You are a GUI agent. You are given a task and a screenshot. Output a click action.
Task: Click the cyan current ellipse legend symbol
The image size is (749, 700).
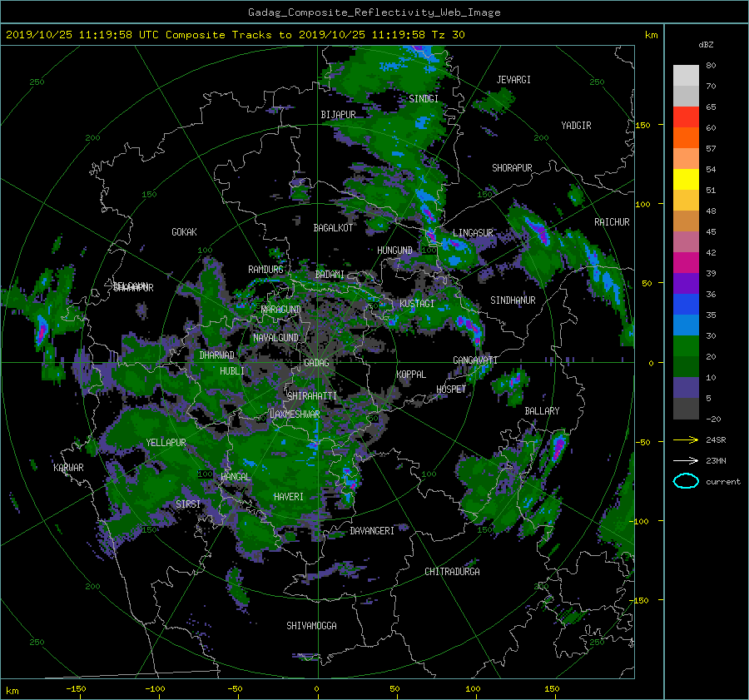[x=686, y=481]
